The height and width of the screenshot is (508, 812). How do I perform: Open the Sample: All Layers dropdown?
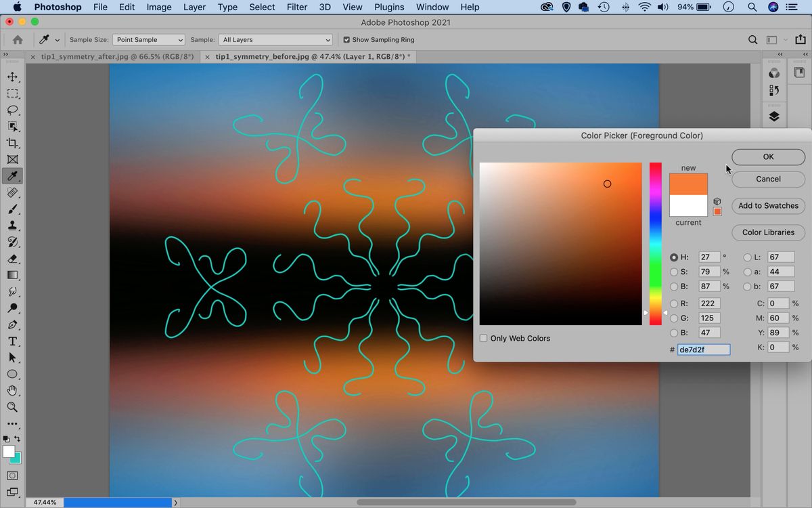pos(275,39)
